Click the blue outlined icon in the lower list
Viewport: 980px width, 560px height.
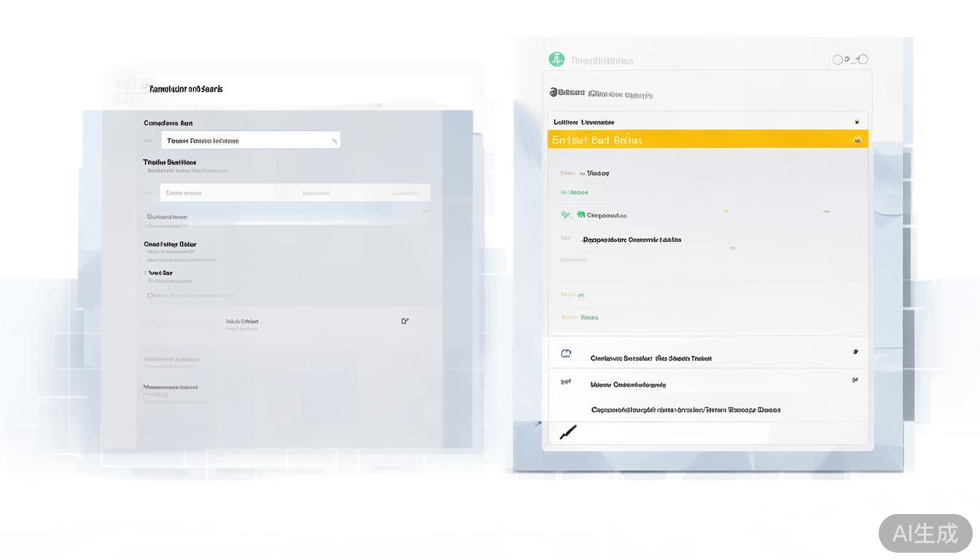pyautogui.click(x=566, y=354)
